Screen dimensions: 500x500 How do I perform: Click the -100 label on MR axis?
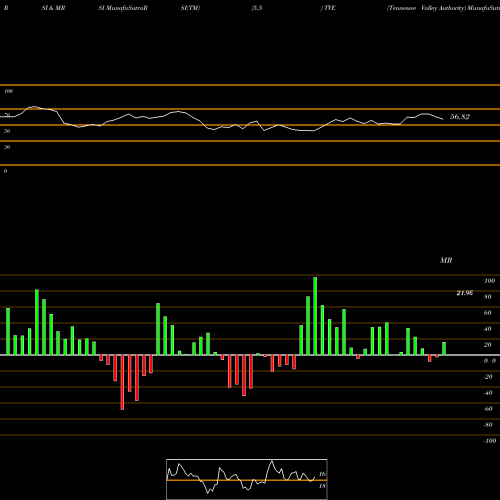pyautogui.click(x=490, y=441)
